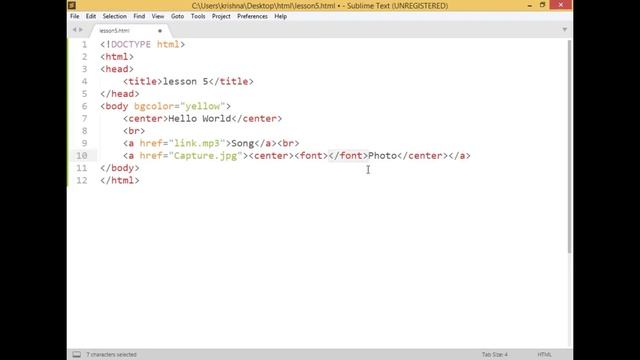This screenshot has width=640, height=360.
Task: Click the closing </html> tag
Action: pos(120,180)
